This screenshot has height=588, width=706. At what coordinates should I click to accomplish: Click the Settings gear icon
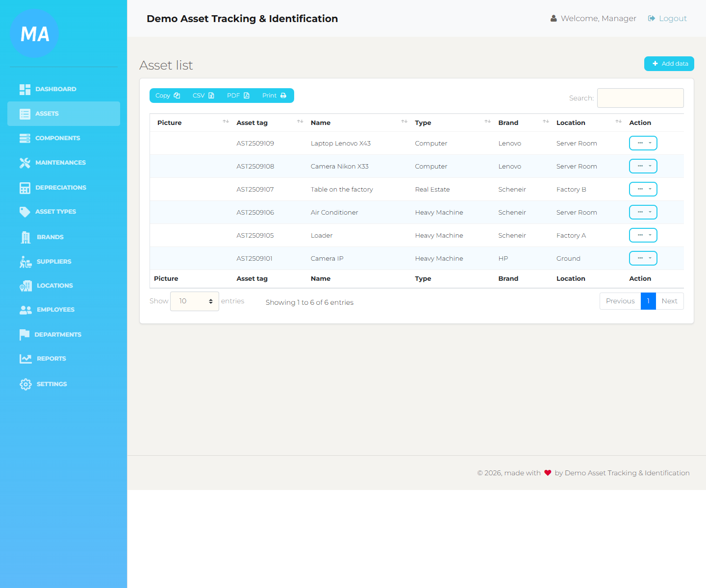point(25,384)
